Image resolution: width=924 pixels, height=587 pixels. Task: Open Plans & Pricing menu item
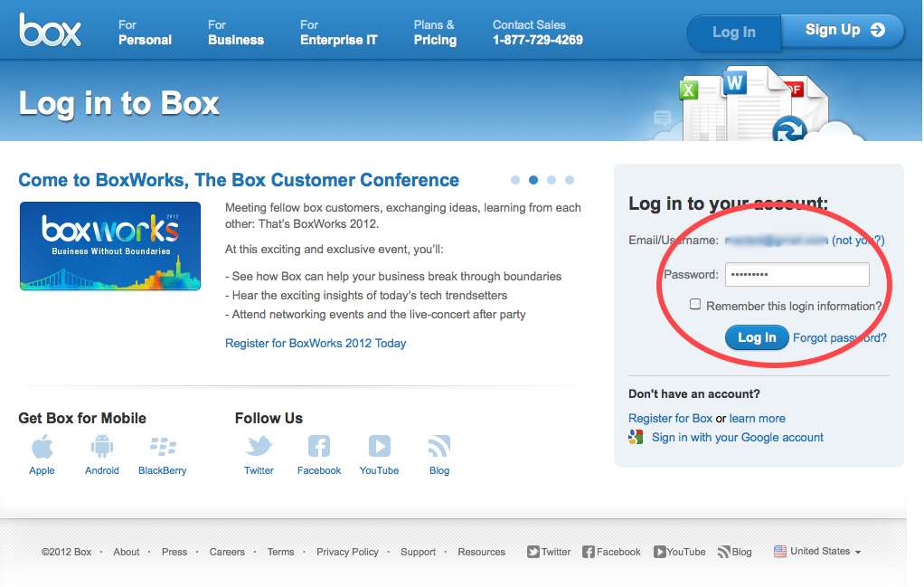click(435, 33)
